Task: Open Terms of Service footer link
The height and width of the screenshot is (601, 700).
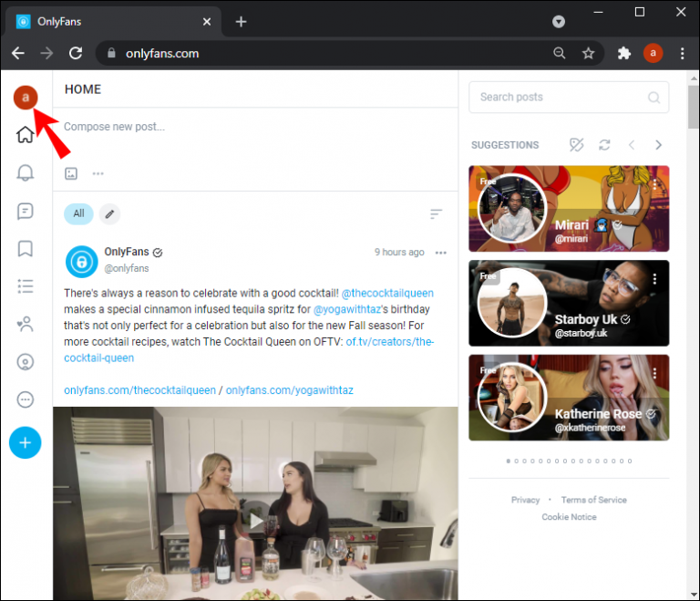Action: point(593,500)
